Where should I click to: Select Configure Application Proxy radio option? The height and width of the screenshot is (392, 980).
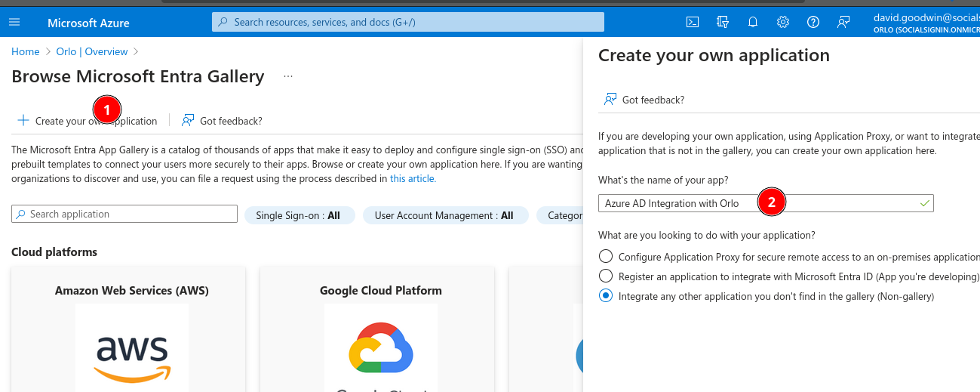click(605, 257)
